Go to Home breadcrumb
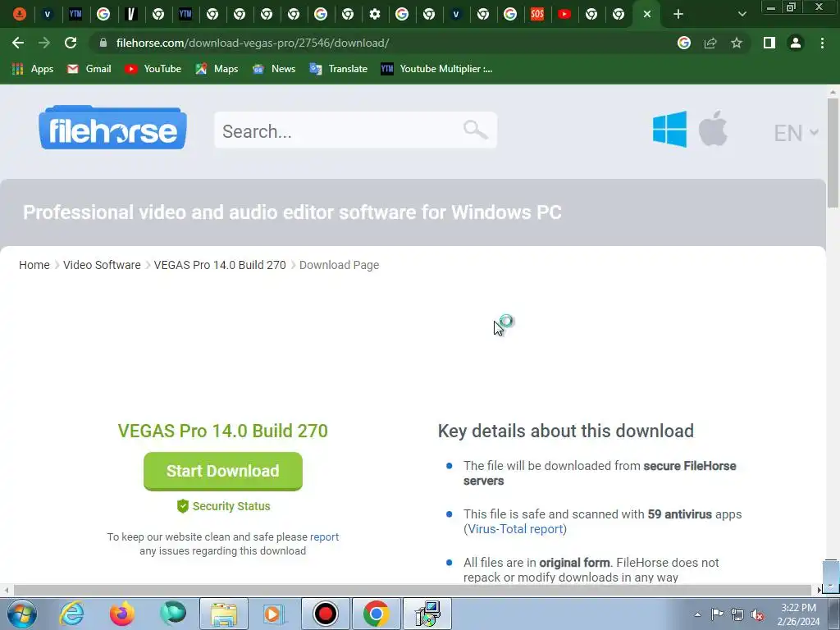 tap(34, 265)
